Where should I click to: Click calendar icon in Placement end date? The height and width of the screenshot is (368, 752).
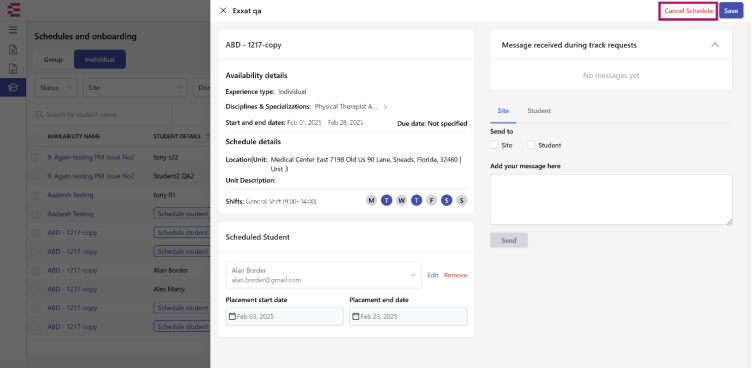(x=356, y=317)
